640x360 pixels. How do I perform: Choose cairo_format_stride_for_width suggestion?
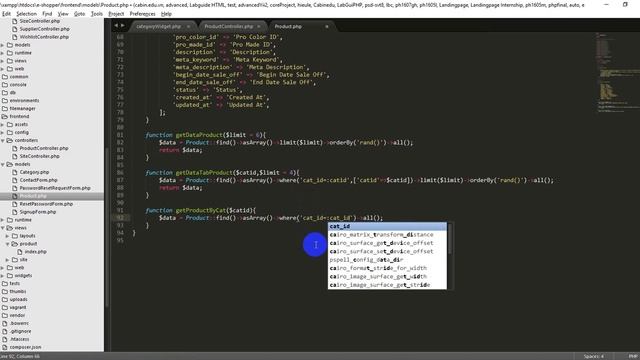coord(387,268)
